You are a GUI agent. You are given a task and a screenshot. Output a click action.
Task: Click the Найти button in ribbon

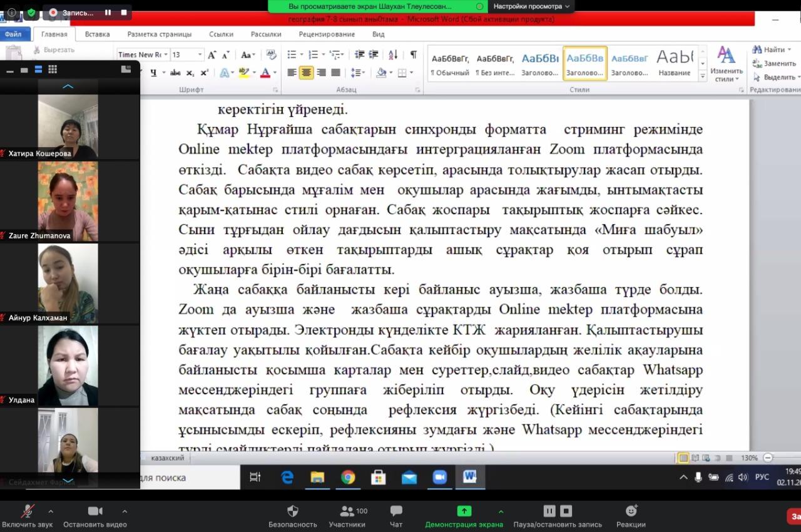[769, 49]
